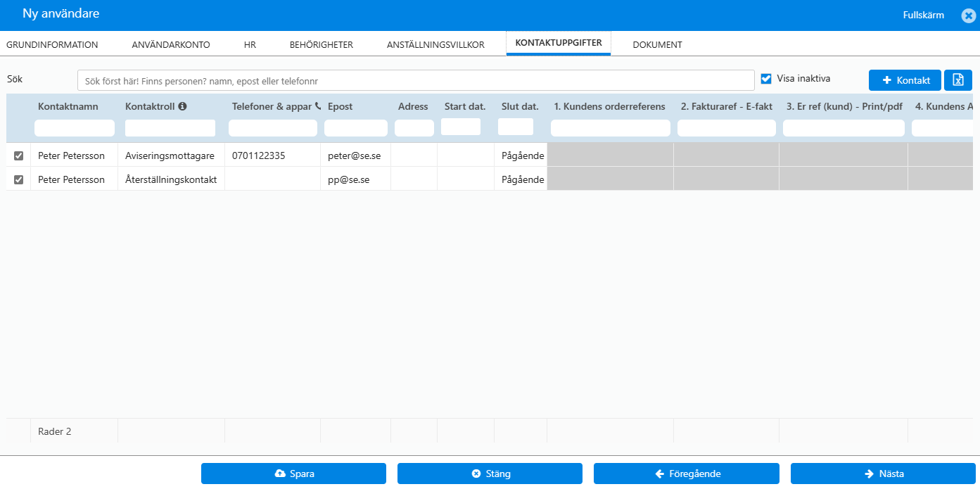Click the email pp@se.se
Image resolution: width=980 pixels, height=489 pixels.
coord(349,179)
